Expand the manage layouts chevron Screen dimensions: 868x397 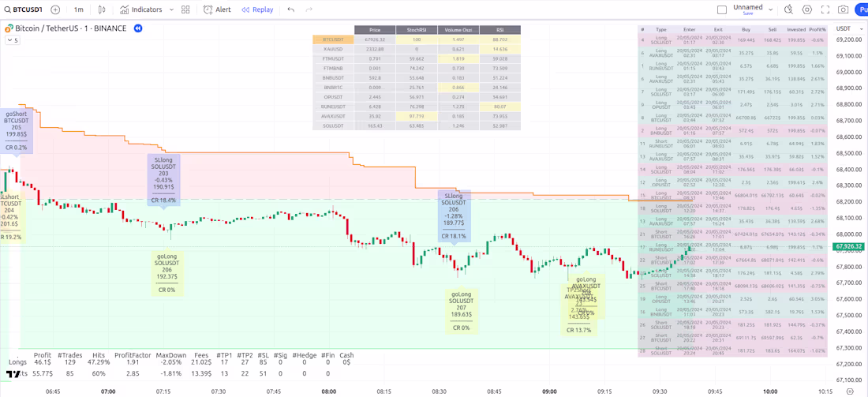(770, 8)
